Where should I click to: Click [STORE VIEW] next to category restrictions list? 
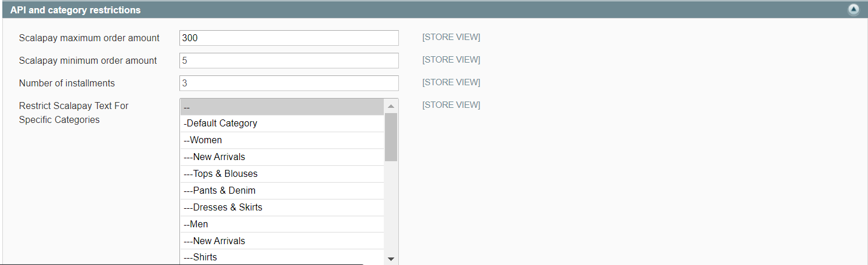click(x=451, y=105)
